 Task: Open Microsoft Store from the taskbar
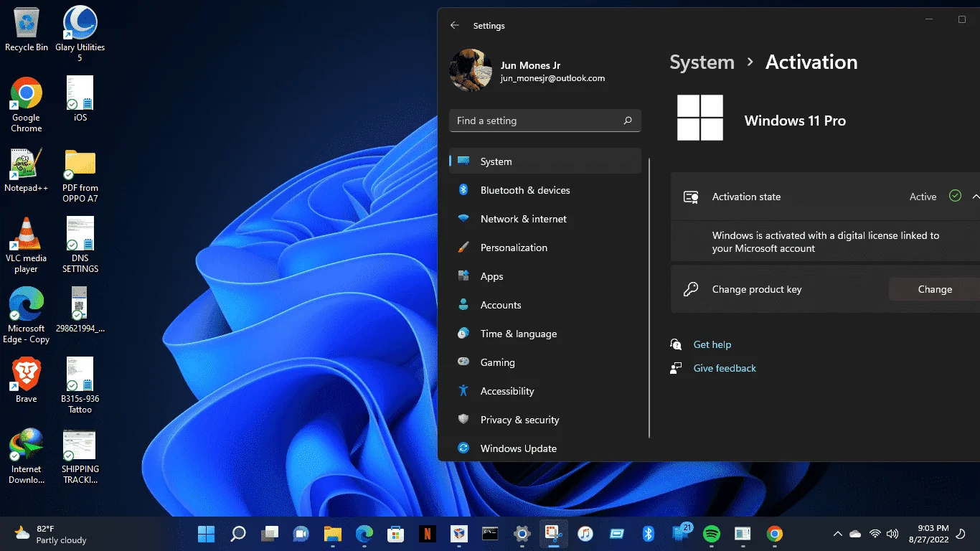396,534
